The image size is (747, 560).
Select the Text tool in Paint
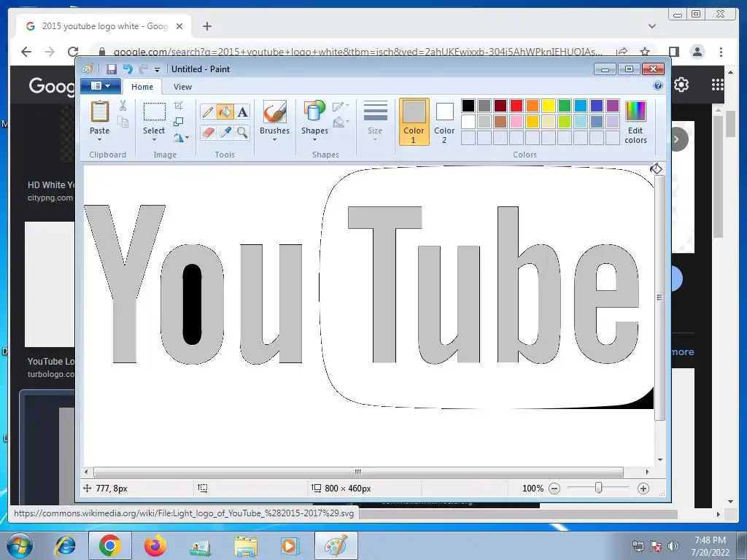[x=242, y=112]
